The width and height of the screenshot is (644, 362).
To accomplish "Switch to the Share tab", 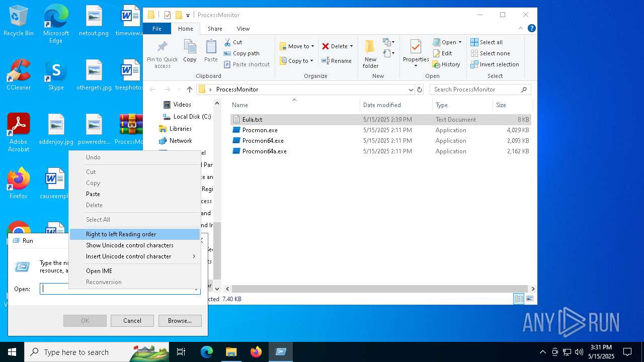I will coord(215,29).
